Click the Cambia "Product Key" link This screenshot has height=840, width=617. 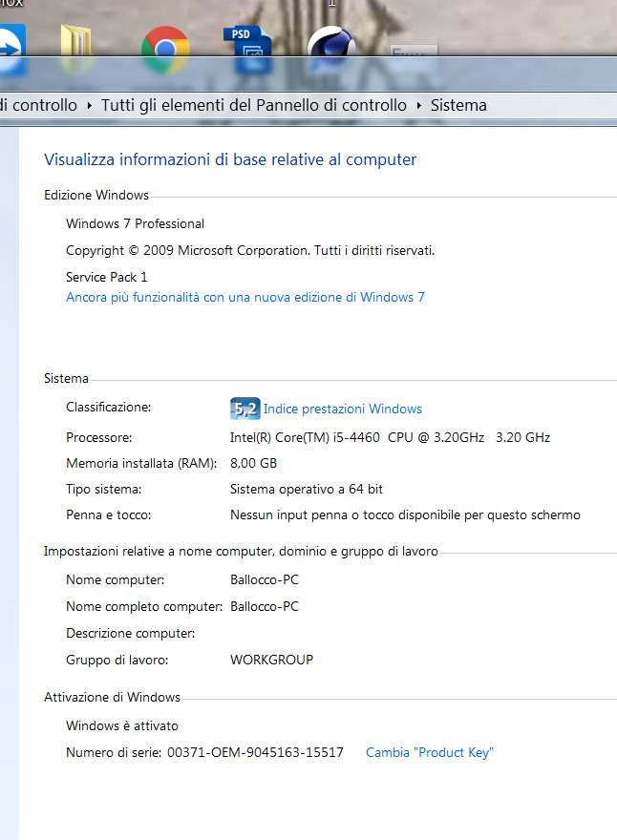coord(430,753)
